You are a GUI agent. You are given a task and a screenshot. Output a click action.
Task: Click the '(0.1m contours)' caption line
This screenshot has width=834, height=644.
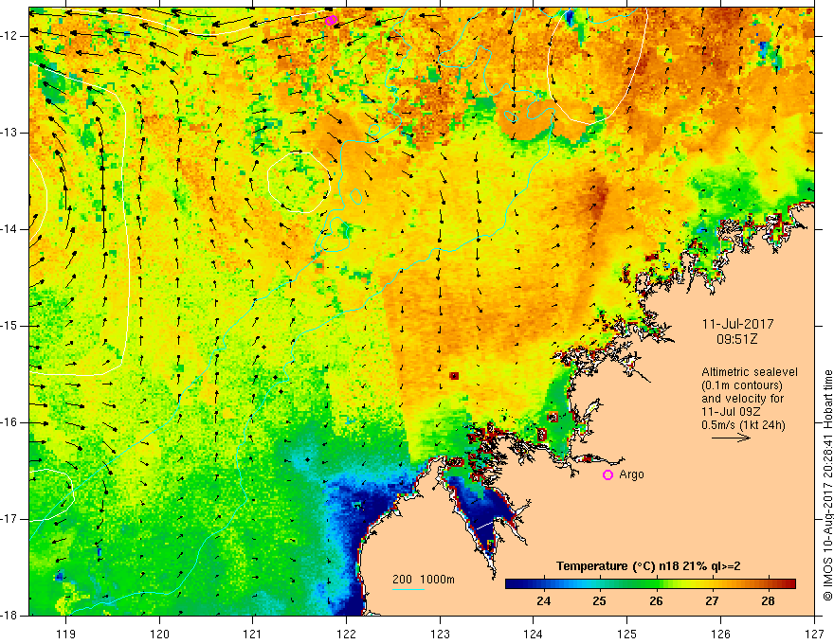pos(742,385)
